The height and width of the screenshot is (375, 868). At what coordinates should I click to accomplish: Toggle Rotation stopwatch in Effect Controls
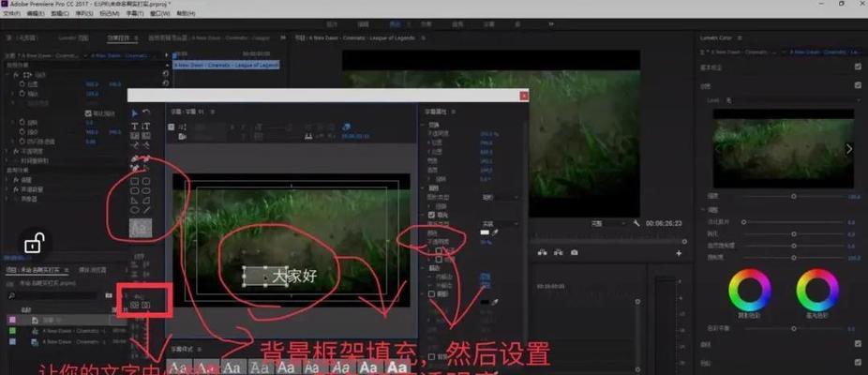tap(22, 123)
